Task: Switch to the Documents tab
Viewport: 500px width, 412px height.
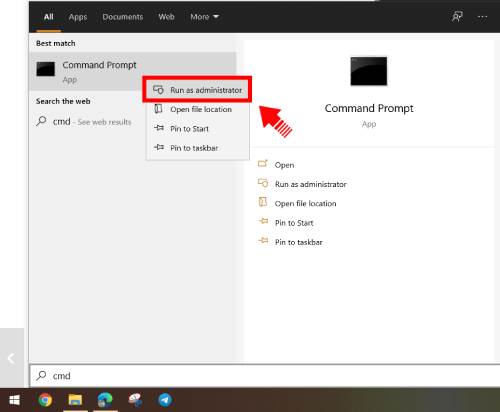Action: tap(123, 17)
